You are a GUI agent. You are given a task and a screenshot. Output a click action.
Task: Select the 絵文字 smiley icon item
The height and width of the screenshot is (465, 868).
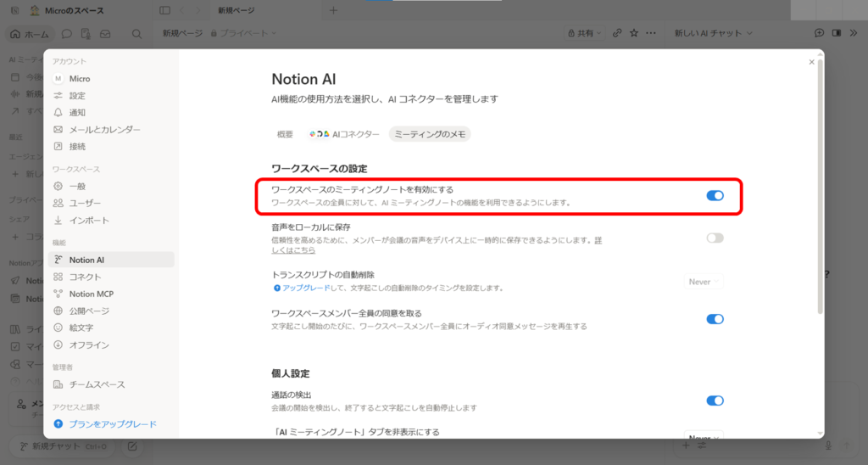[x=111, y=328]
